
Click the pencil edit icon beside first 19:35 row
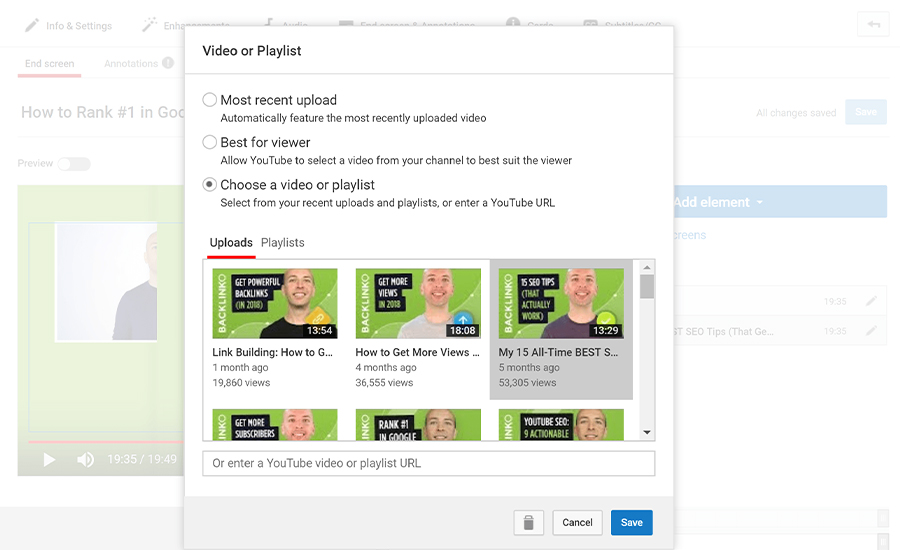(x=871, y=301)
